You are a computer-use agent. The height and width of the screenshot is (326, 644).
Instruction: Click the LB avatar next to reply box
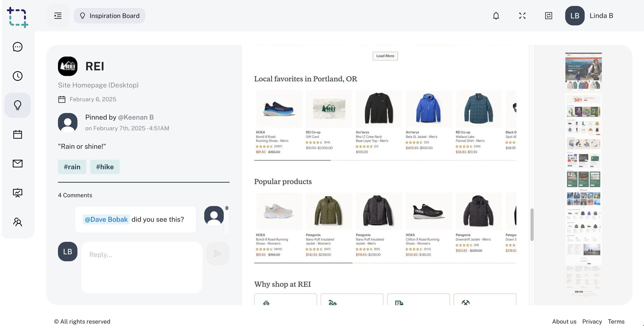pyautogui.click(x=68, y=252)
